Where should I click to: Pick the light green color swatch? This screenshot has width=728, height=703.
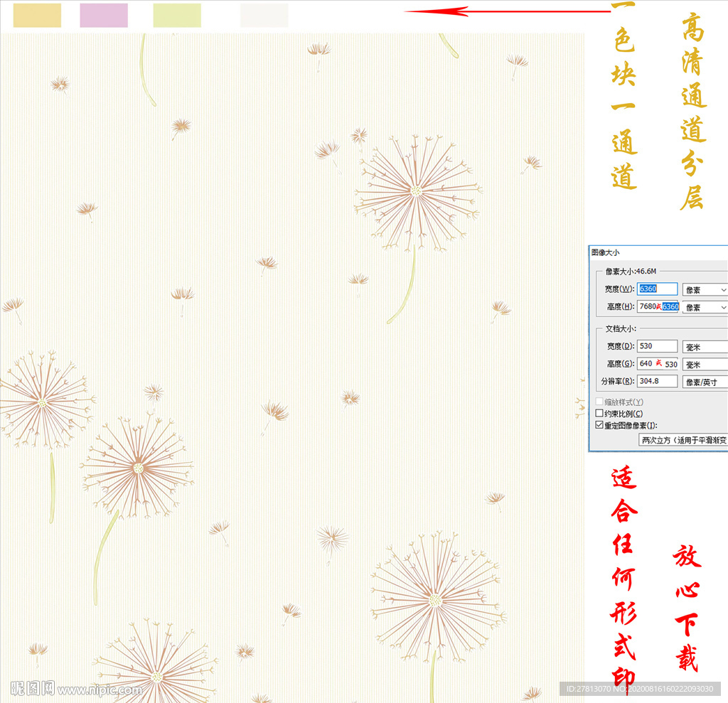177,16
